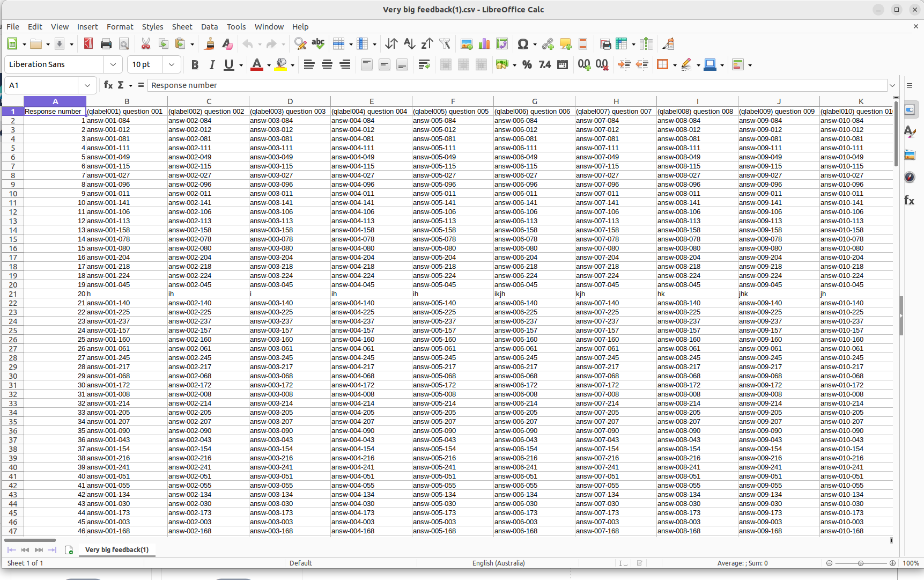Click the vertical scrollbar thumb

[x=896, y=133]
